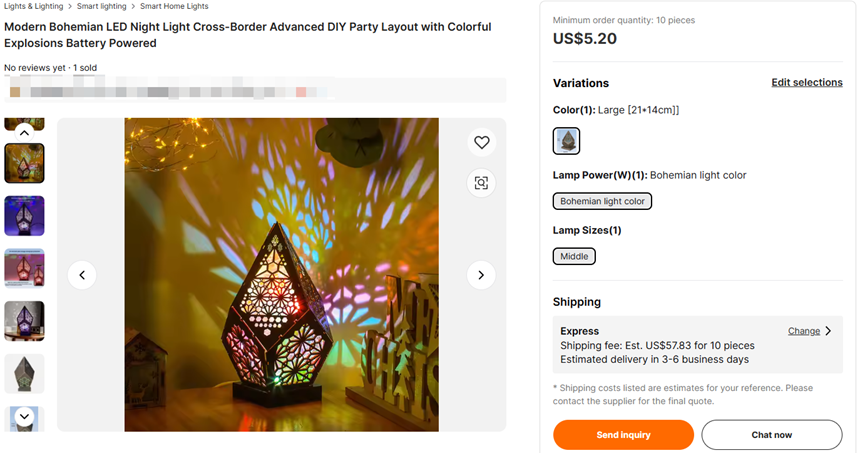Select Middle lamp size option
Image resolution: width=865 pixels, height=453 pixels.
click(574, 256)
